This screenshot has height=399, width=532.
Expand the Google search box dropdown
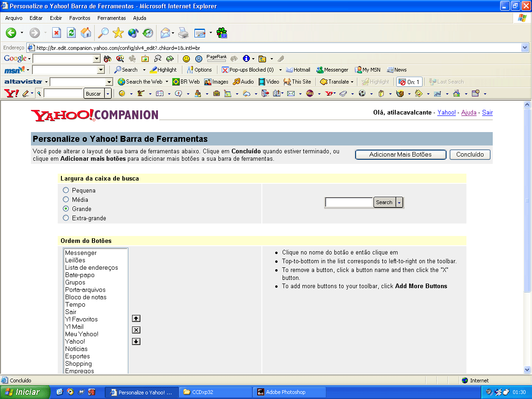pos(97,59)
